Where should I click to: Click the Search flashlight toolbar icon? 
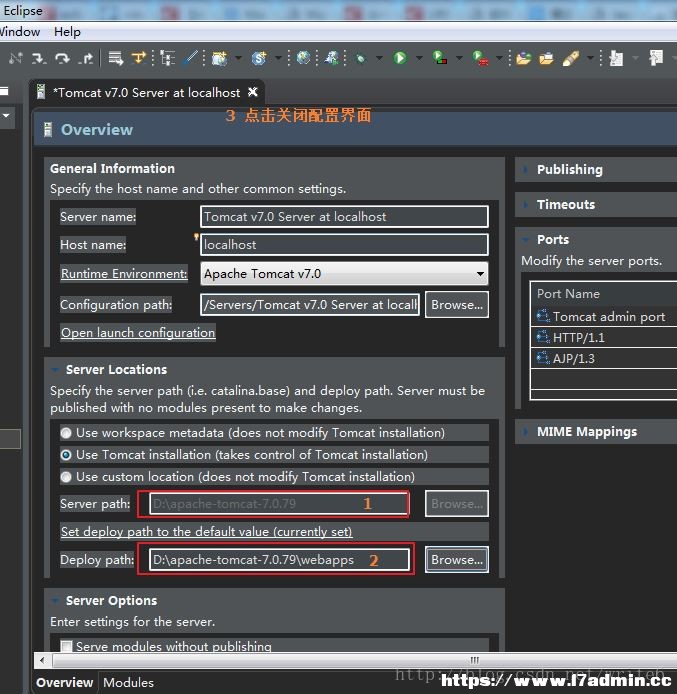571,58
